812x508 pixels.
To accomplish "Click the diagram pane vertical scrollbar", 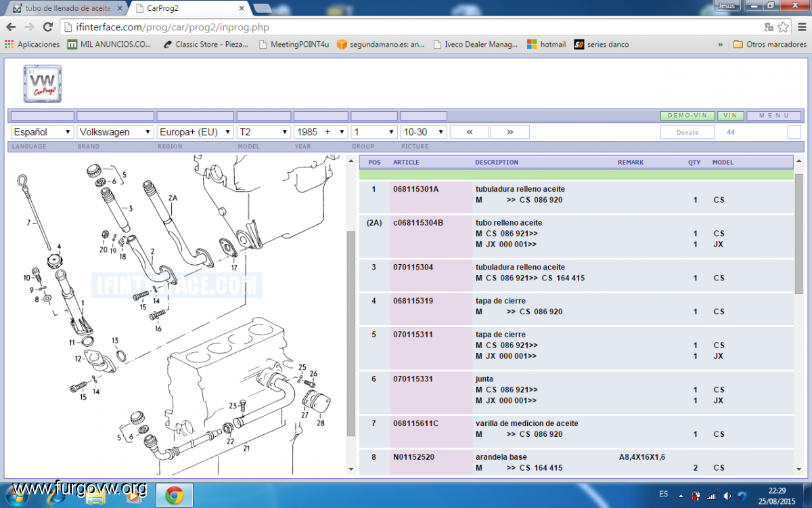I will [351, 333].
